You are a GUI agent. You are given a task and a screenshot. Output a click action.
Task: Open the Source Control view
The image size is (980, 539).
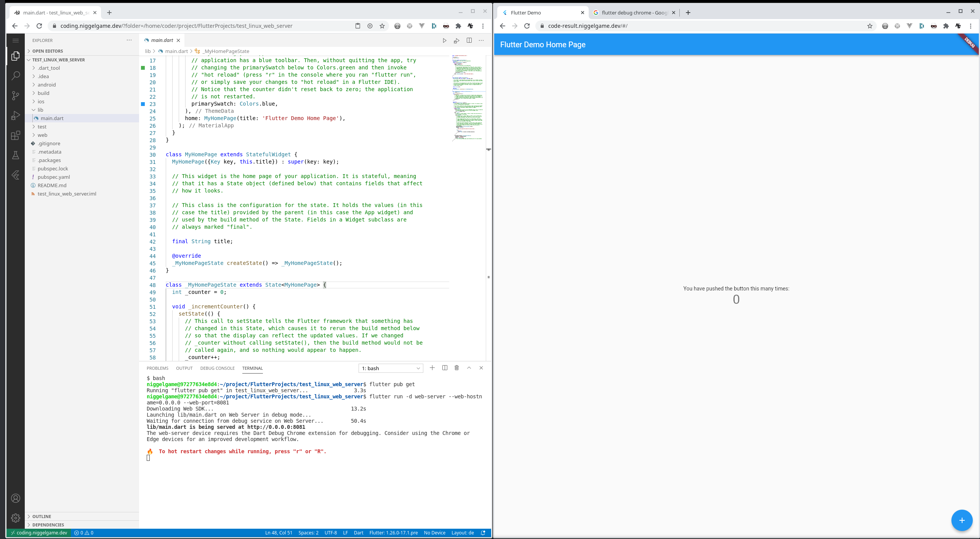(x=16, y=95)
